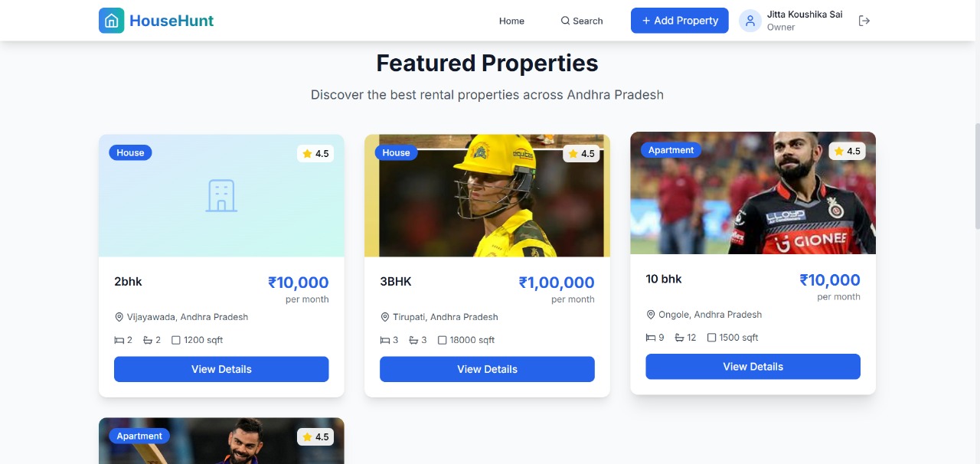Click the page vertical scrollbar thumb
Viewport: 980px width, 464px height.
tap(977, 175)
